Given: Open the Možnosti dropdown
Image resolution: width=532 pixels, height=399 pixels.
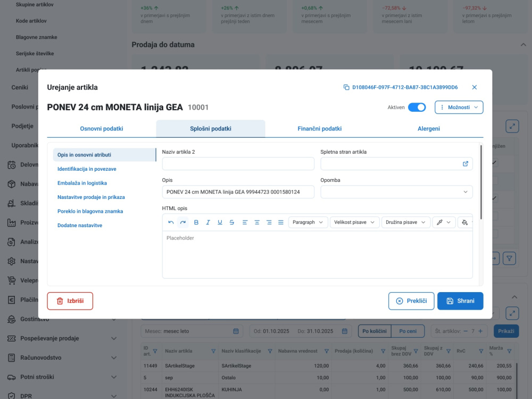Looking at the screenshot, I should click(459, 107).
